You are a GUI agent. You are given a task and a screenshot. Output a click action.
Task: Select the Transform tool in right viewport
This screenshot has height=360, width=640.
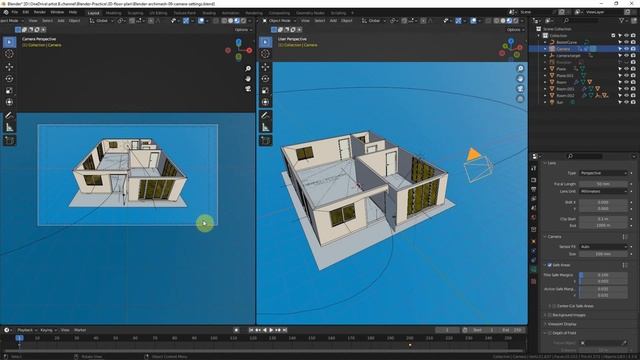(265, 102)
